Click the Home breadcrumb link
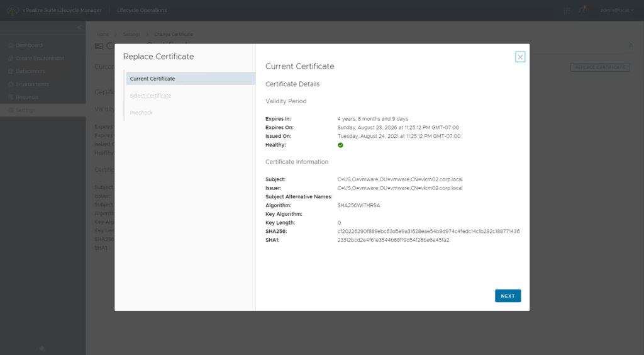 [103, 34]
